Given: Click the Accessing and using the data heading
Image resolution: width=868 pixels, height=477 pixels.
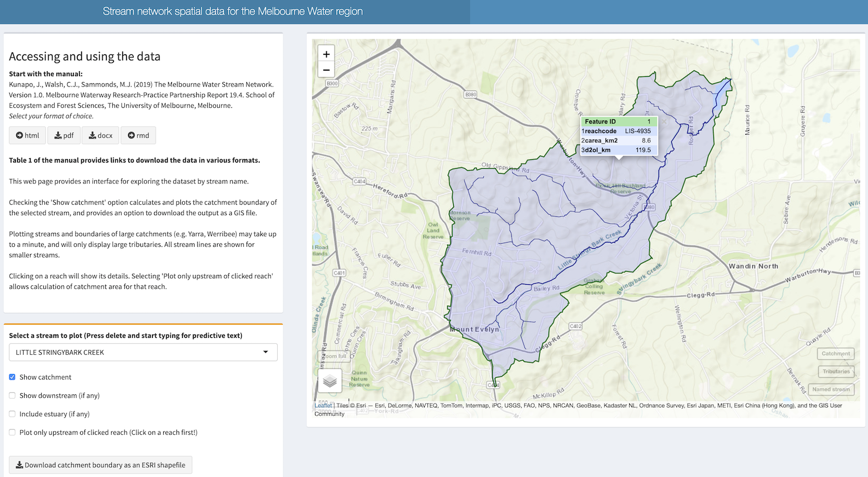Looking at the screenshot, I should 85,56.
